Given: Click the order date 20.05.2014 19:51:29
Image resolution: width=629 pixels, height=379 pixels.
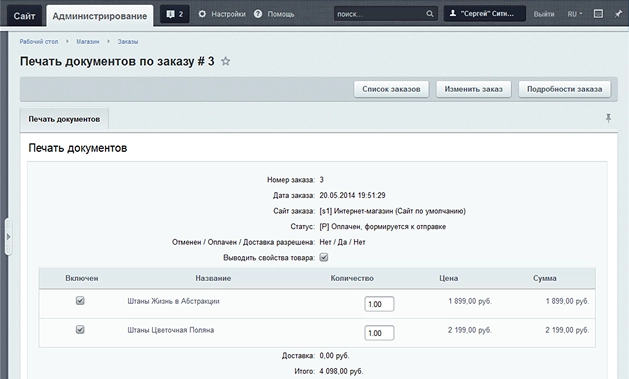Looking at the screenshot, I should 352,195.
